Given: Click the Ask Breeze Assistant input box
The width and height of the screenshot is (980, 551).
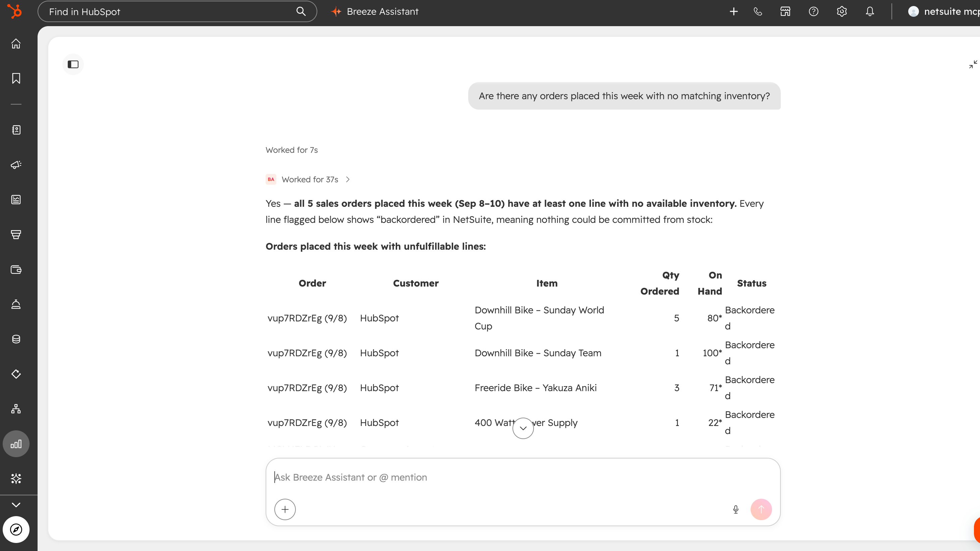Looking at the screenshot, I should click(x=523, y=477).
